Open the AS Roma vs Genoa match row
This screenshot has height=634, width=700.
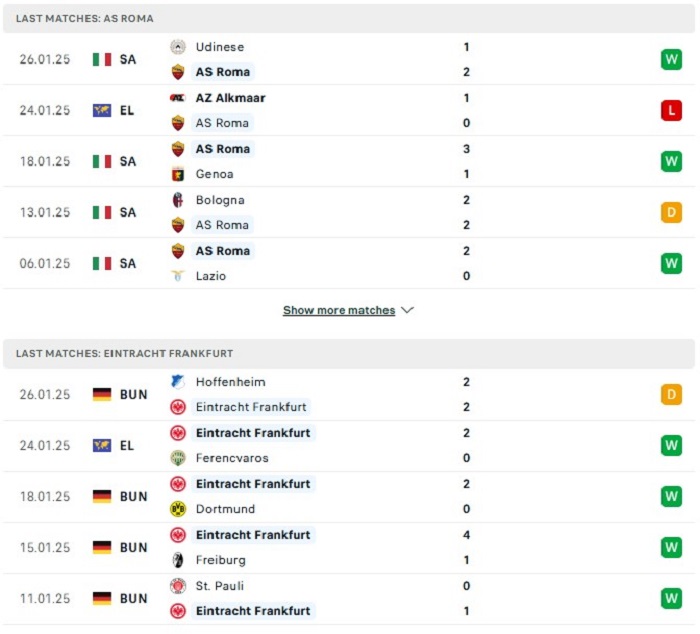coord(349,162)
